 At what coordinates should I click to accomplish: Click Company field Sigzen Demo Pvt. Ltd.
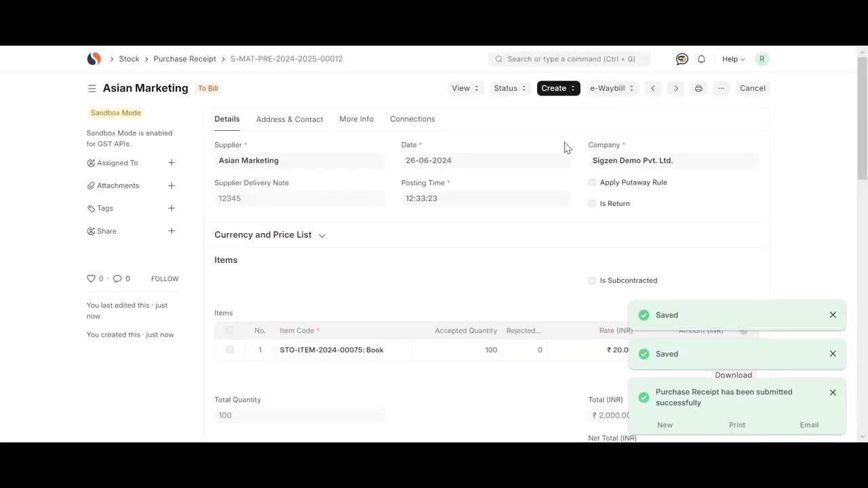[673, 161]
